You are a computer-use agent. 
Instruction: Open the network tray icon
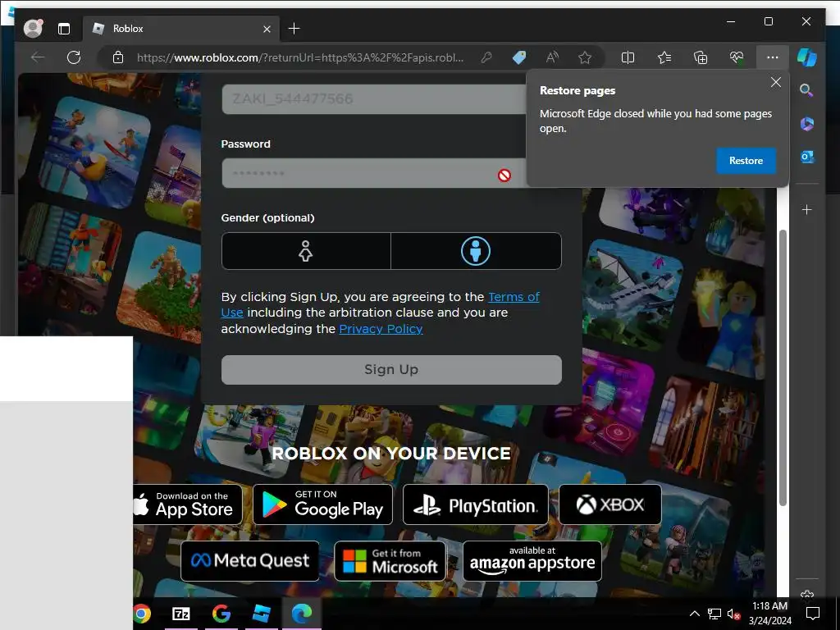(x=714, y=614)
